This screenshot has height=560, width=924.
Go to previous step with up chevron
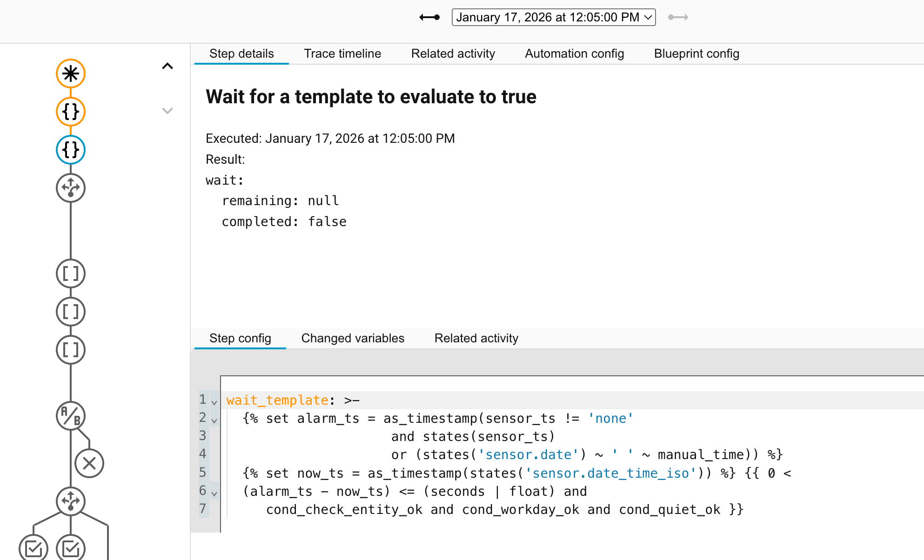click(167, 66)
